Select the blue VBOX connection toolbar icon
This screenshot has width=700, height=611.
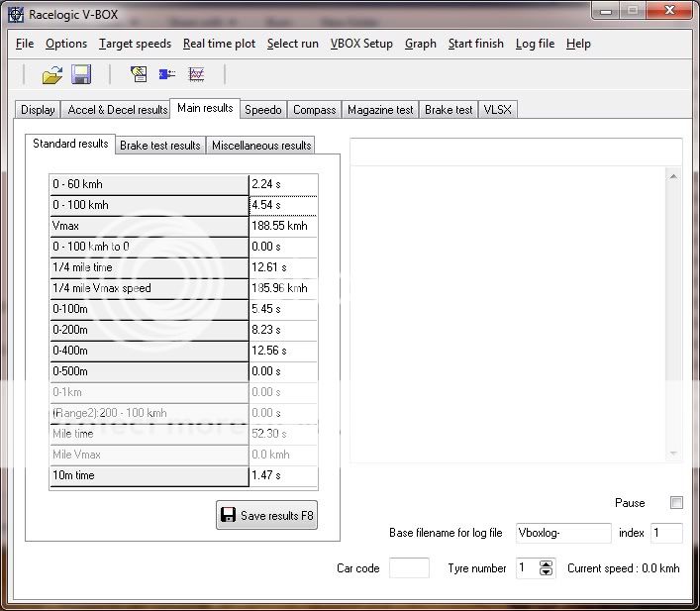(x=167, y=74)
